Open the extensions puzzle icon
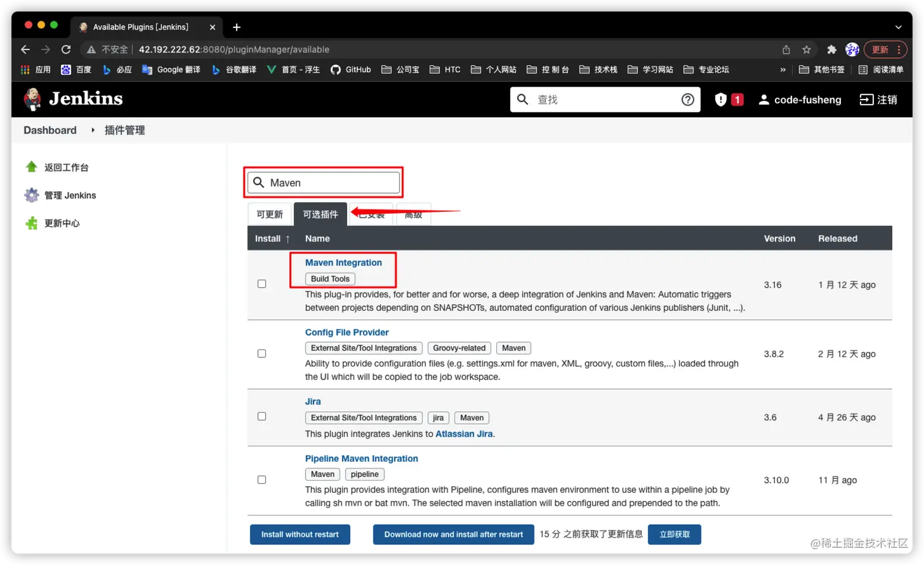 coord(832,49)
